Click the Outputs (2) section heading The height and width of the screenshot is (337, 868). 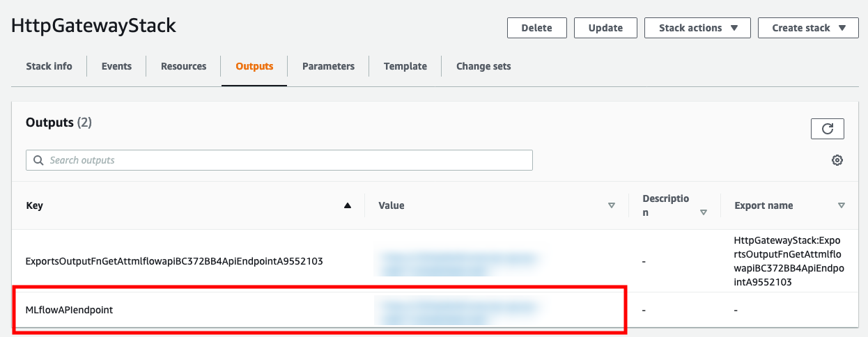tap(59, 122)
